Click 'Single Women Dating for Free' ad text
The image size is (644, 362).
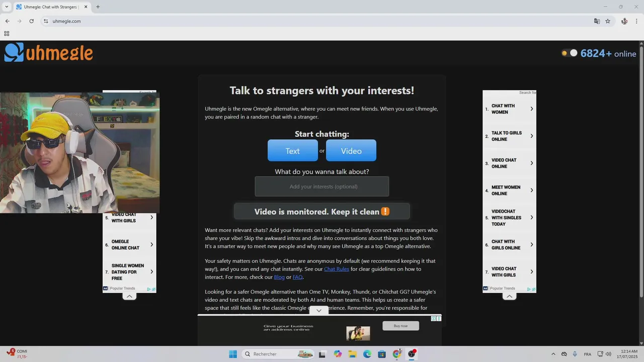click(128, 272)
